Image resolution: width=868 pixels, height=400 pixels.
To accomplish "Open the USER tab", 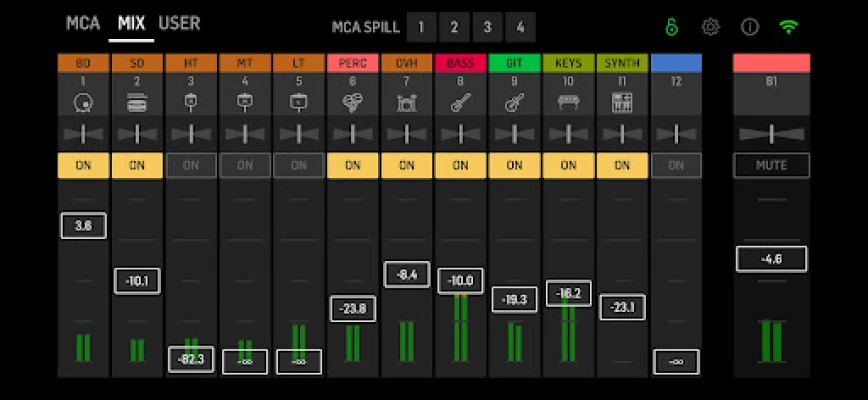I will pyautogui.click(x=179, y=23).
